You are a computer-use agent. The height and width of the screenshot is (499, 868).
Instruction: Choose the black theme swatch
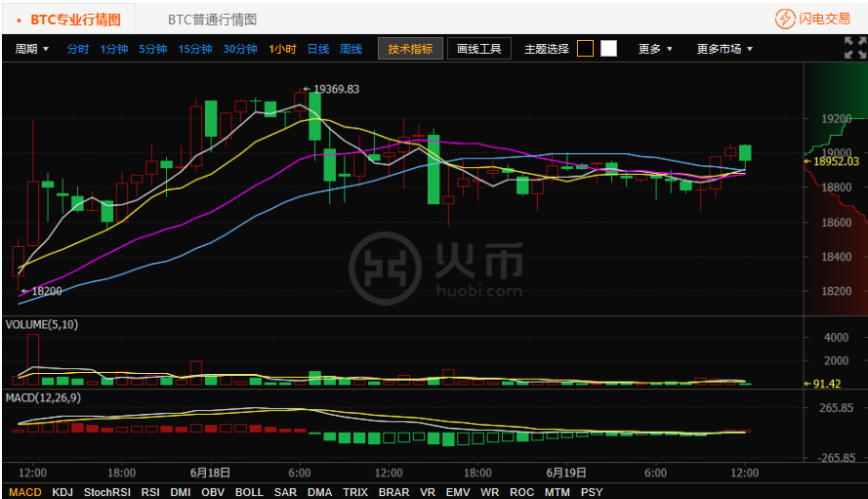585,49
